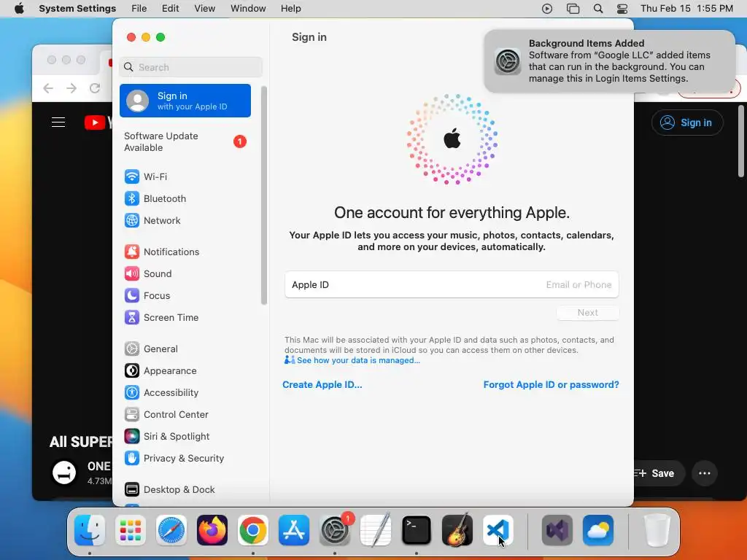
Task: Select Sign in with your Apple ID
Action: click(x=185, y=101)
